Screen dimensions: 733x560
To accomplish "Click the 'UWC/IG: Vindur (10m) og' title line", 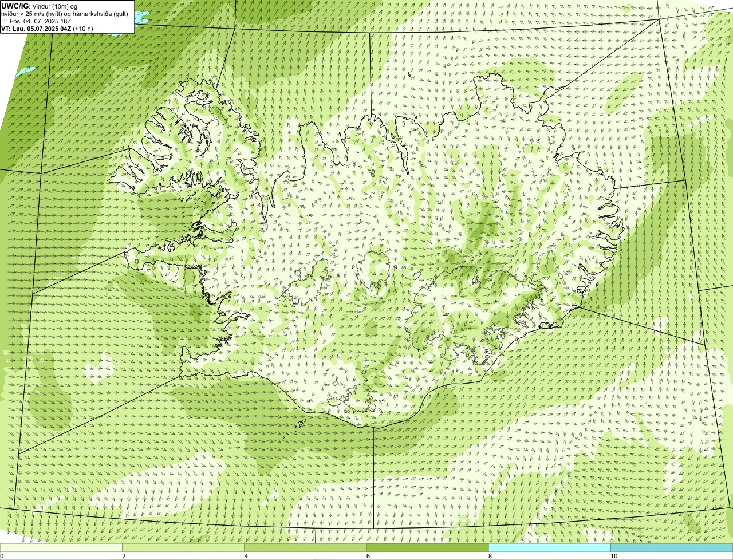I will coord(40,6).
